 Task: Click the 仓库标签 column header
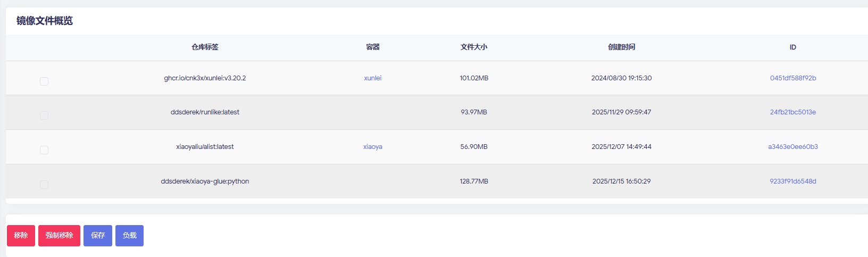pyautogui.click(x=205, y=47)
